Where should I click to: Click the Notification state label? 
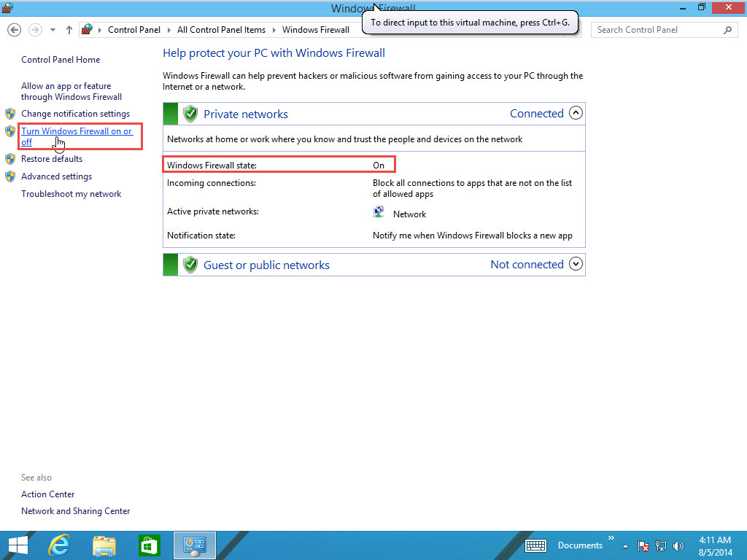[201, 236]
